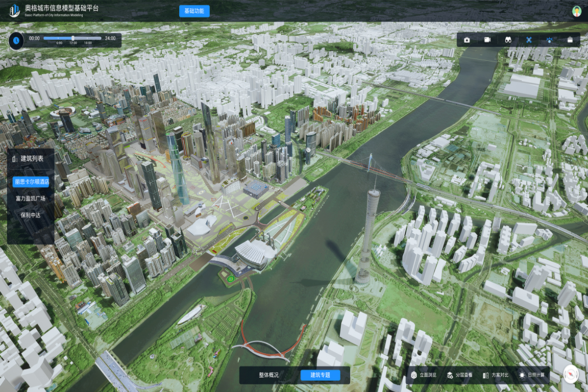The height and width of the screenshot is (392, 588).
Task: Activate the blue drone flight icon
Action: [529, 40]
